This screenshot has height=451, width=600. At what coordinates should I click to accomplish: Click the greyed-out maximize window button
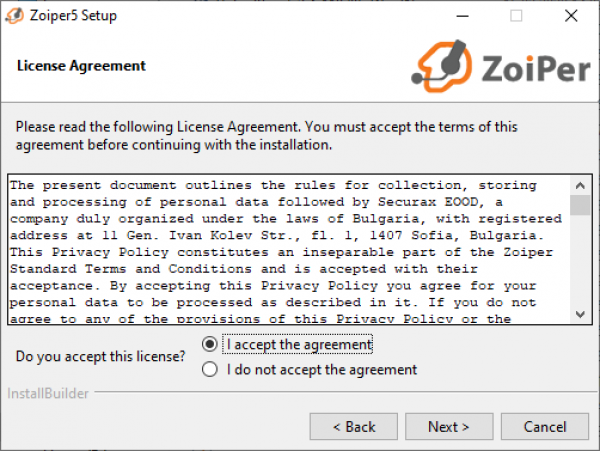[x=516, y=16]
